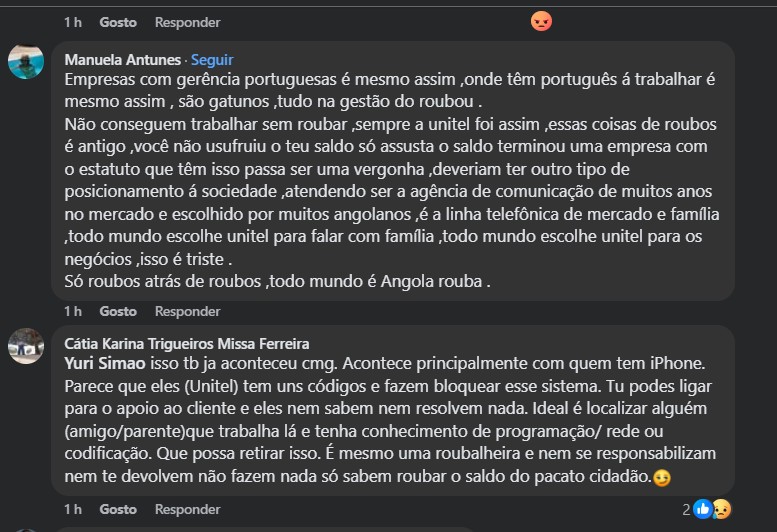Open Cátia Karina's profile picture
777x532 pixels.
26,346
